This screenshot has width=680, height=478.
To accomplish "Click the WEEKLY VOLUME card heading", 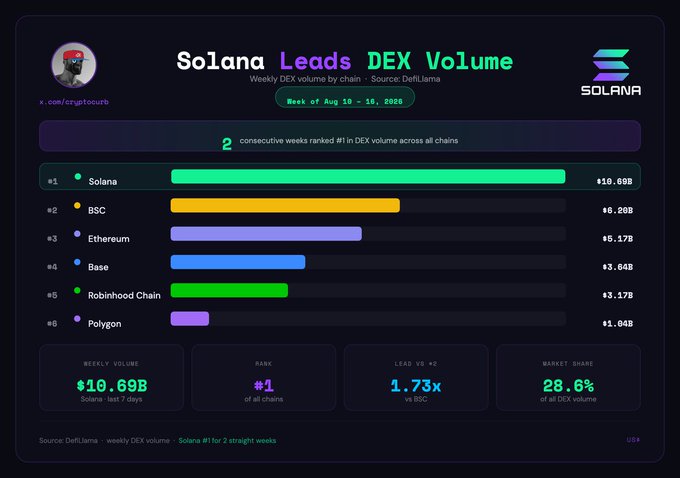I will [x=111, y=364].
